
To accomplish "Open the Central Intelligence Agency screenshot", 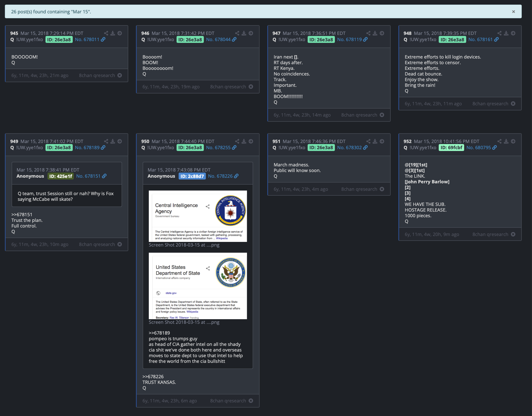I will pos(198,216).
